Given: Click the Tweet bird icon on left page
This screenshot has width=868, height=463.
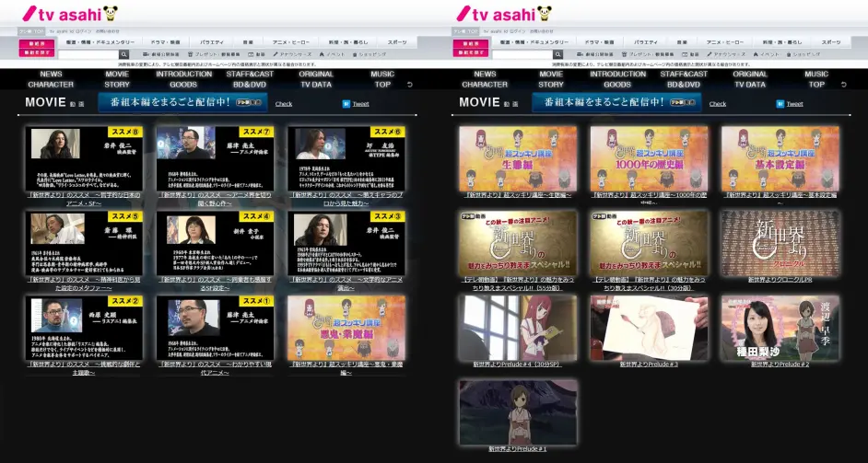Looking at the screenshot, I should click(x=346, y=103).
